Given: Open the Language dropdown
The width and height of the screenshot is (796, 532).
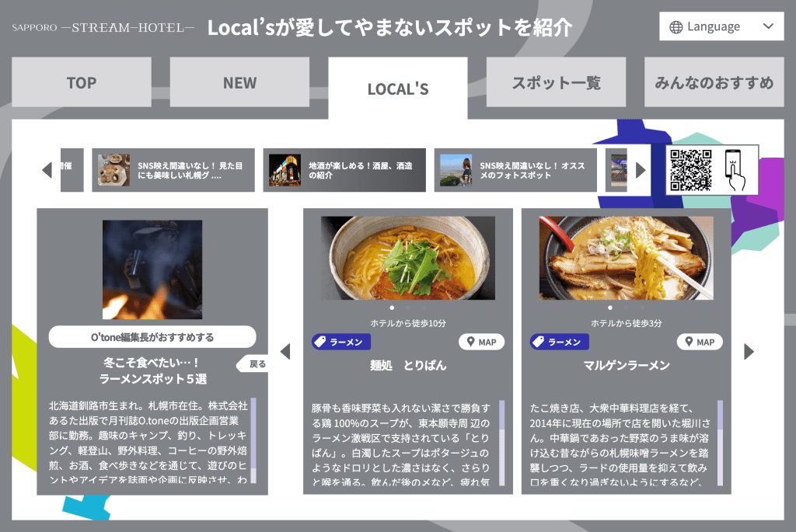Looking at the screenshot, I should pos(721,26).
